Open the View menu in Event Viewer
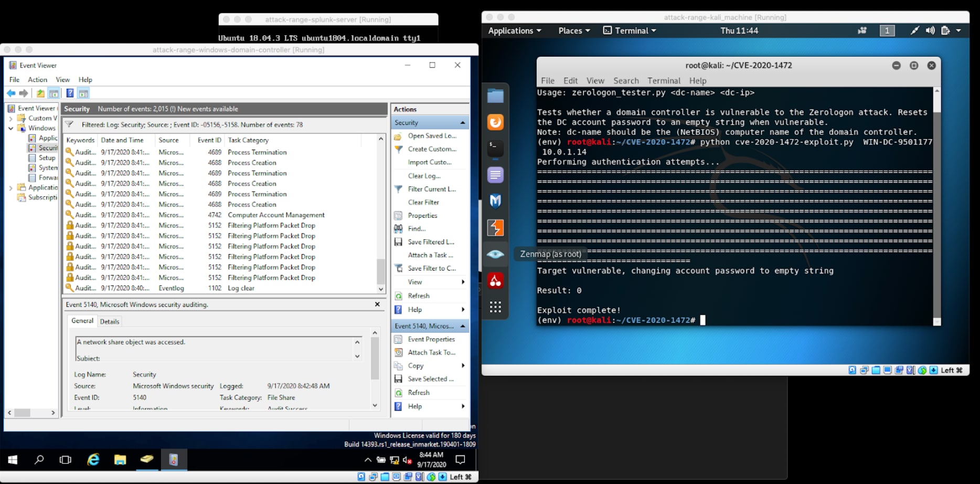Screen dimensions: 980x484 click(63, 80)
